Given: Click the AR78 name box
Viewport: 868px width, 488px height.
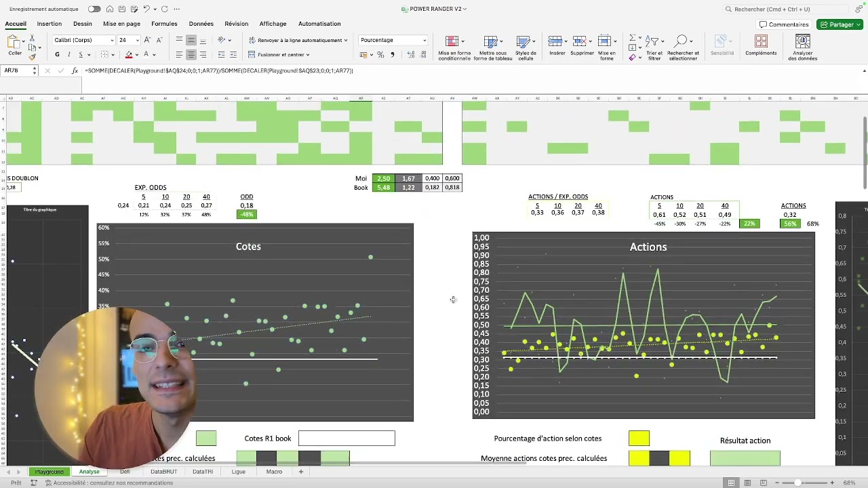Looking at the screenshot, I should point(18,70).
